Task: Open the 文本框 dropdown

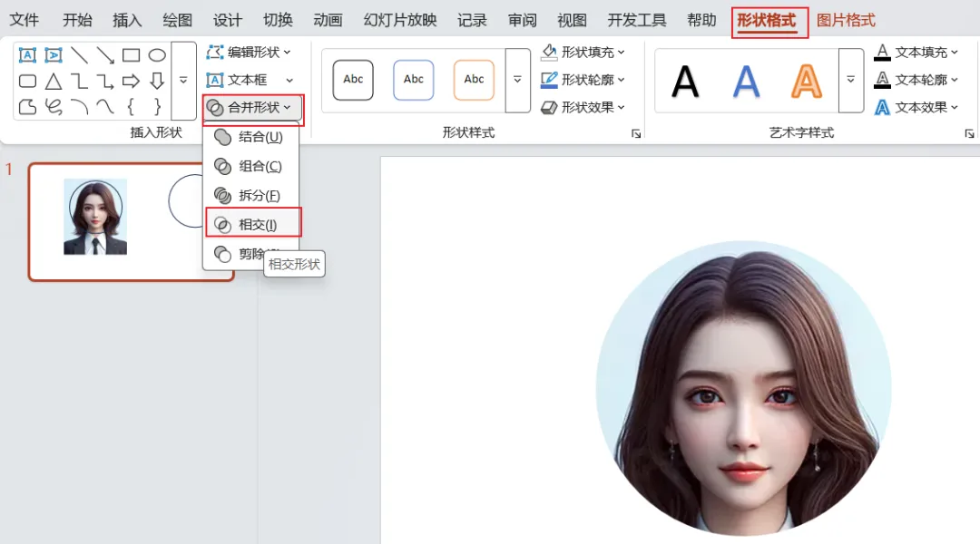Action: point(249,80)
